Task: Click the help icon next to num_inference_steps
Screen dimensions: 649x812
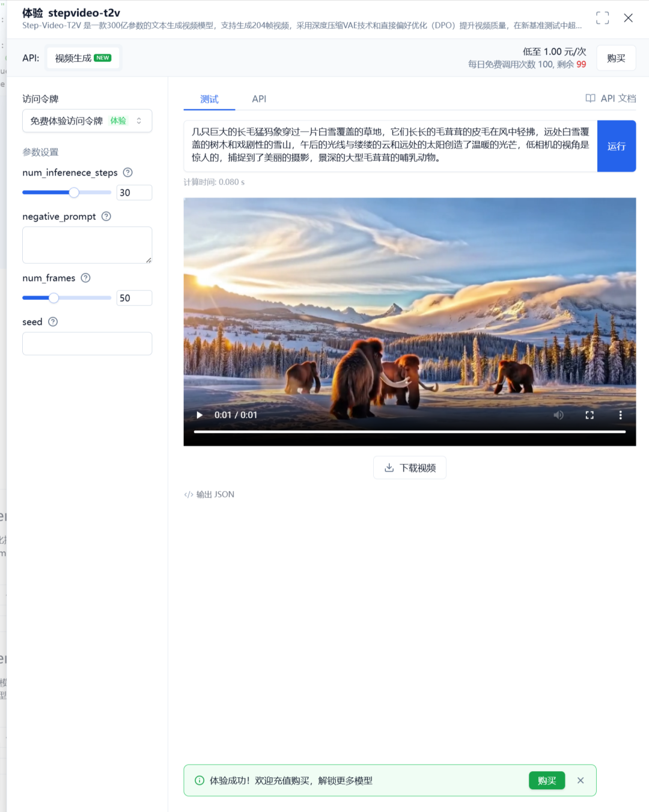Action: (127, 172)
